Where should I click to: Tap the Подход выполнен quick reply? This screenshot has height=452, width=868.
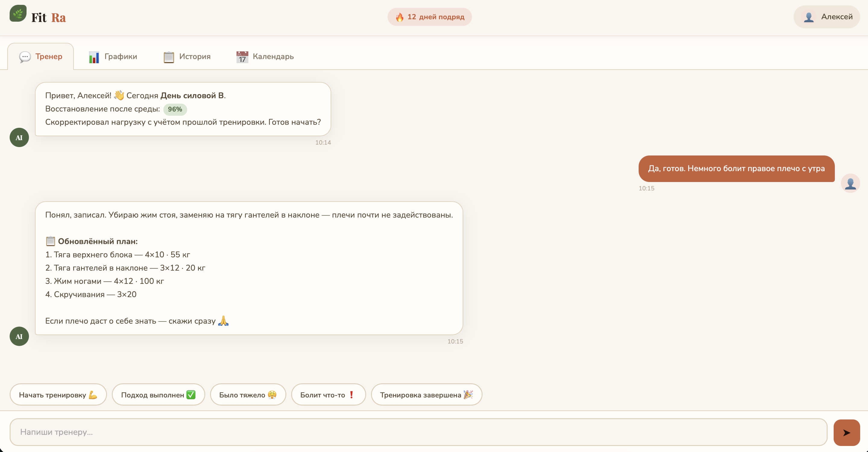point(158,395)
